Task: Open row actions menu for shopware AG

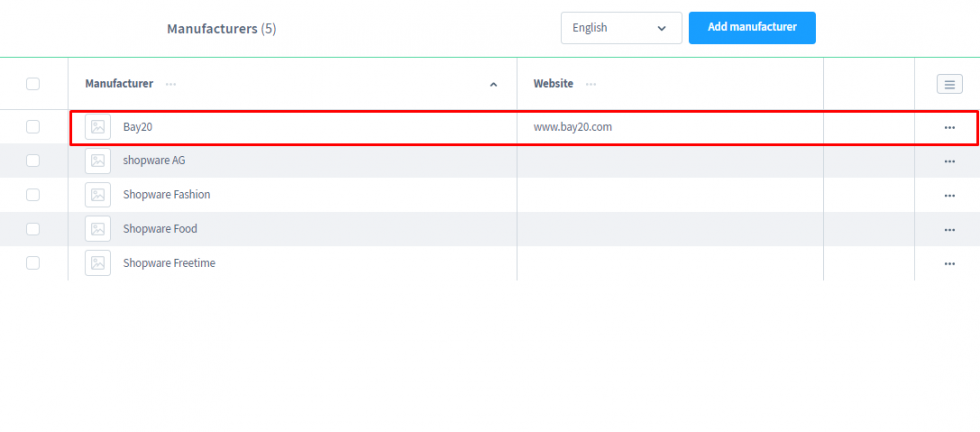Action: click(949, 161)
